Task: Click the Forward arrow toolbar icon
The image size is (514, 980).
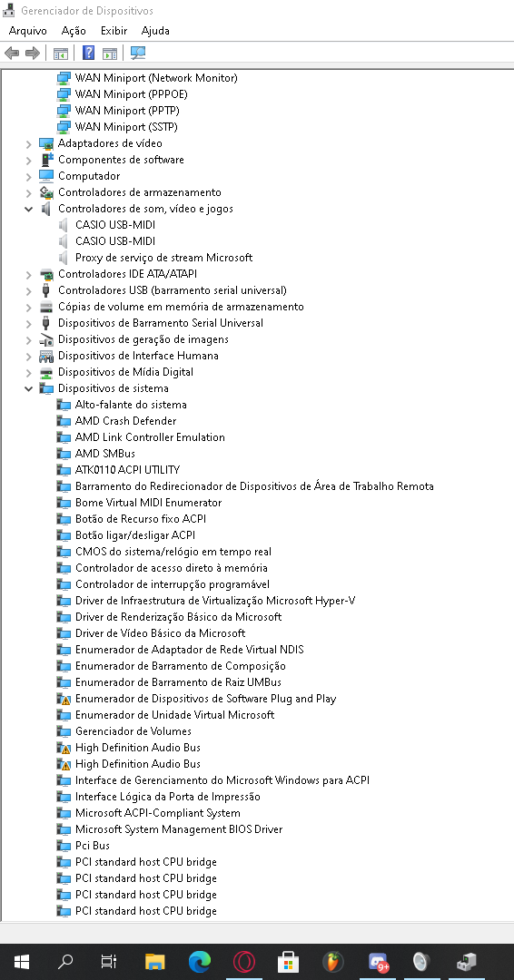Action: [32, 54]
